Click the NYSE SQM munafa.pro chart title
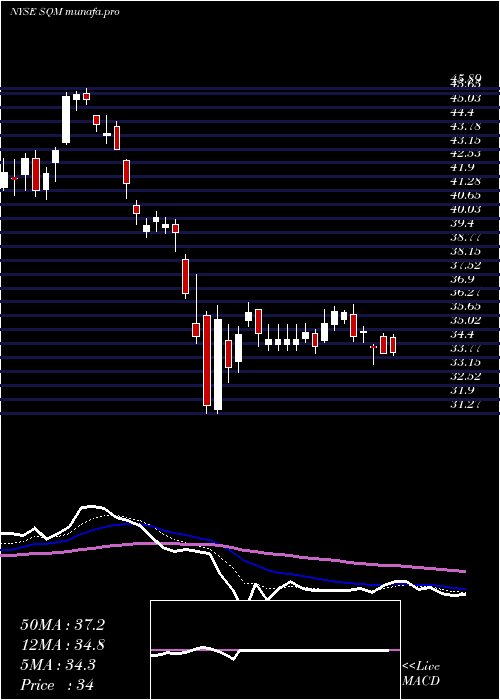The height and width of the screenshot is (700, 500). (x=65, y=12)
